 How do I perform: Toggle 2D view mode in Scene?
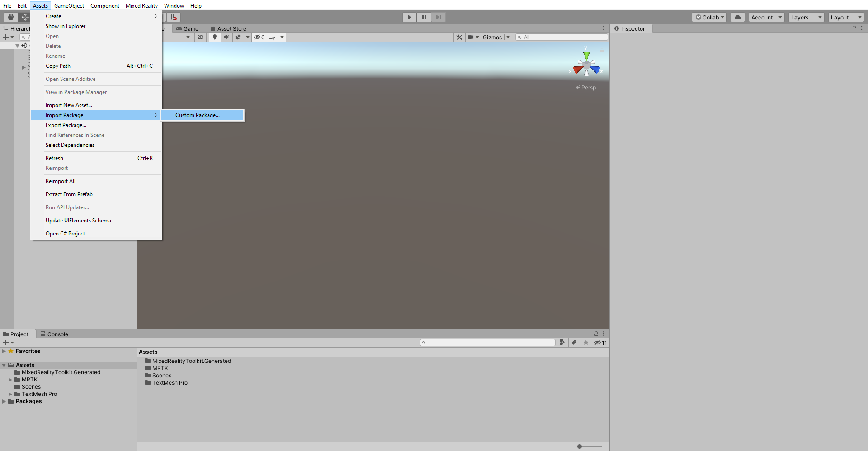[200, 37]
